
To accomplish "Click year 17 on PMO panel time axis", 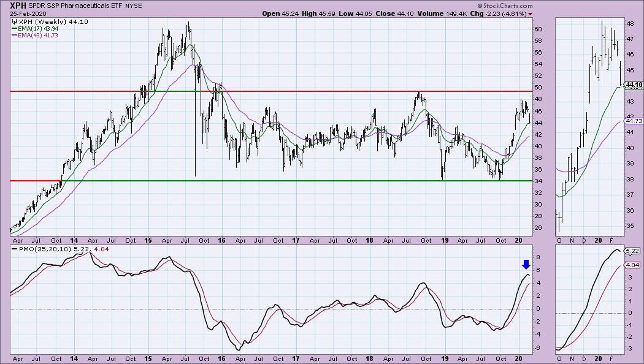I will click(296, 358).
